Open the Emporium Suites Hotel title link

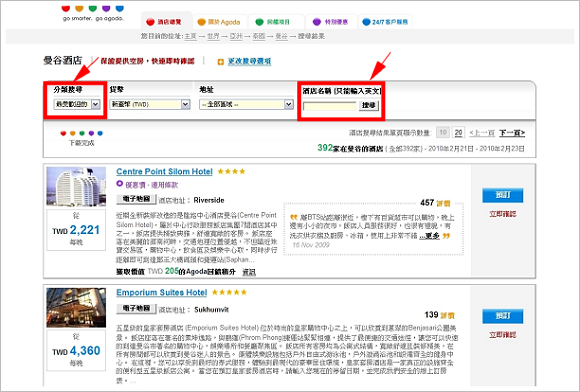pos(162,293)
